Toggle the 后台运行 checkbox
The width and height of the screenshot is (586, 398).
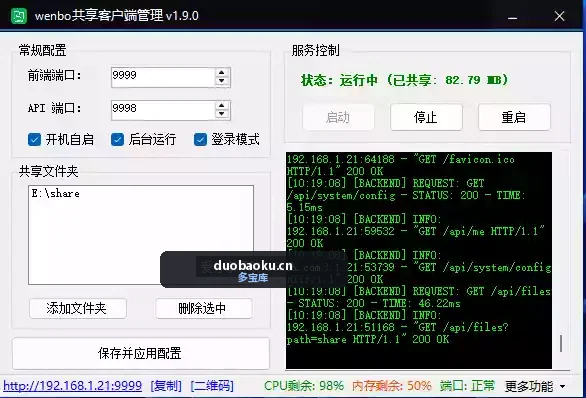(117, 139)
